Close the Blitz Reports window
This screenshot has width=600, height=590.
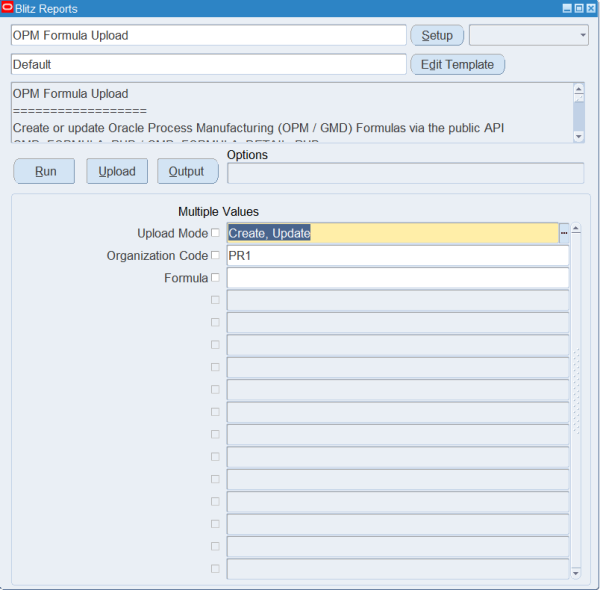591,8
